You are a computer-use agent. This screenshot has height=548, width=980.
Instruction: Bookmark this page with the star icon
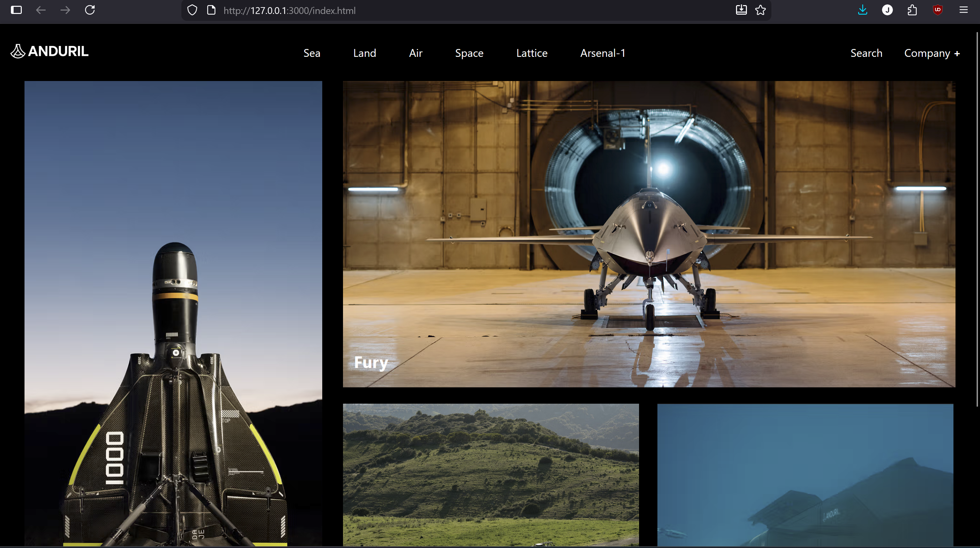click(761, 10)
